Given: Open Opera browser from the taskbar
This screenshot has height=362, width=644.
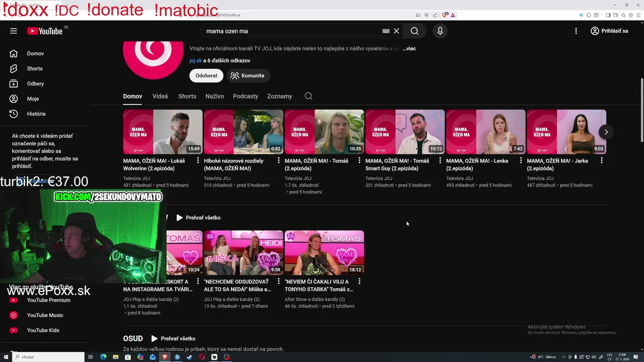Looking at the screenshot, I should 202,357.
